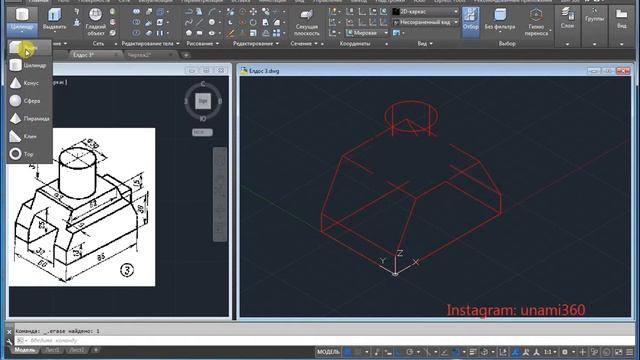The height and width of the screenshot is (360, 640).
Task: Open the Несохраненный вид view dropdown
Action: (x=426, y=22)
